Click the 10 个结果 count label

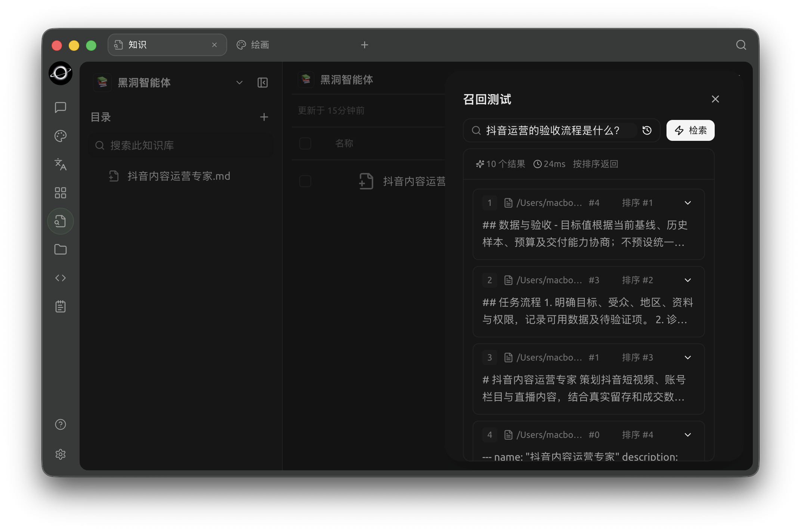coord(501,164)
